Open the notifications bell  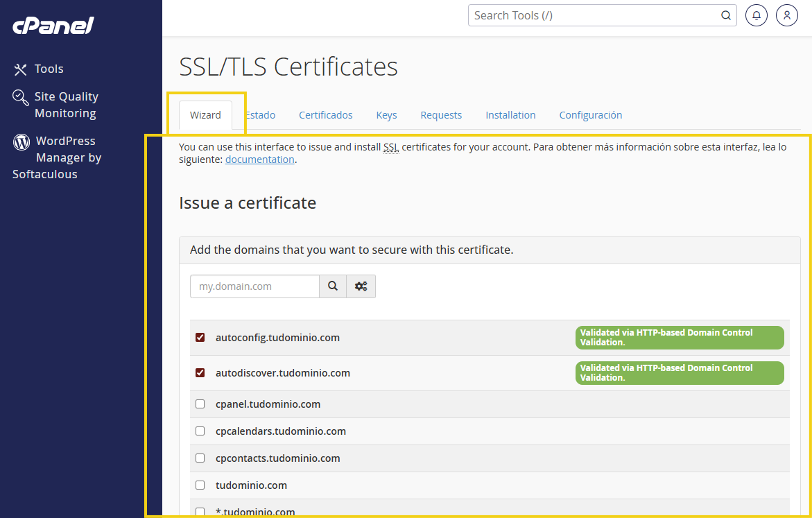(756, 15)
